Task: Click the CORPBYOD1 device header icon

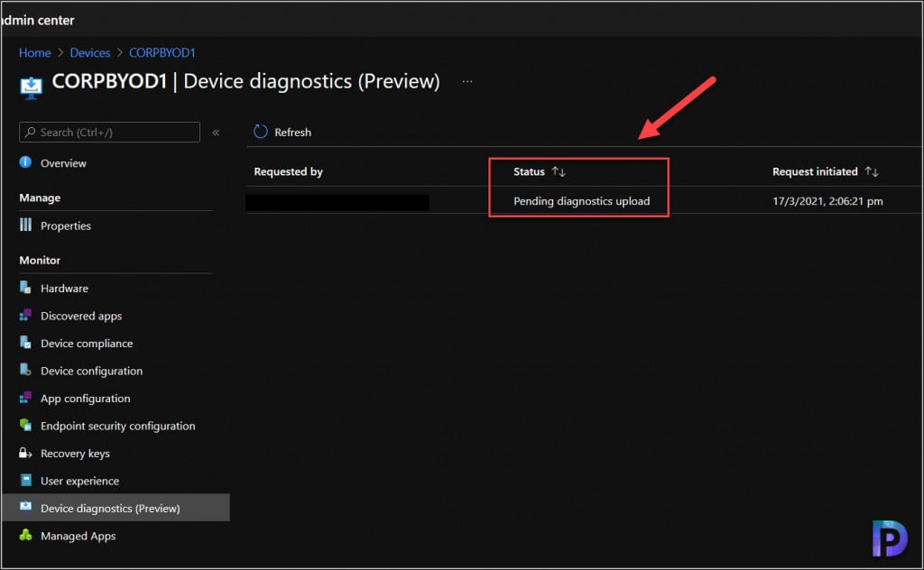Action: (32, 87)
